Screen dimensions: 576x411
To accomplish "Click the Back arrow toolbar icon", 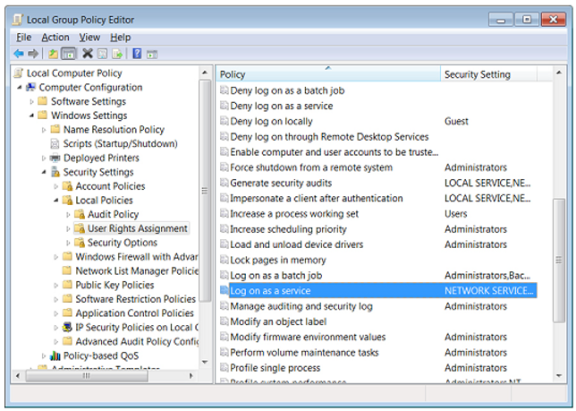I will [18, 54].
